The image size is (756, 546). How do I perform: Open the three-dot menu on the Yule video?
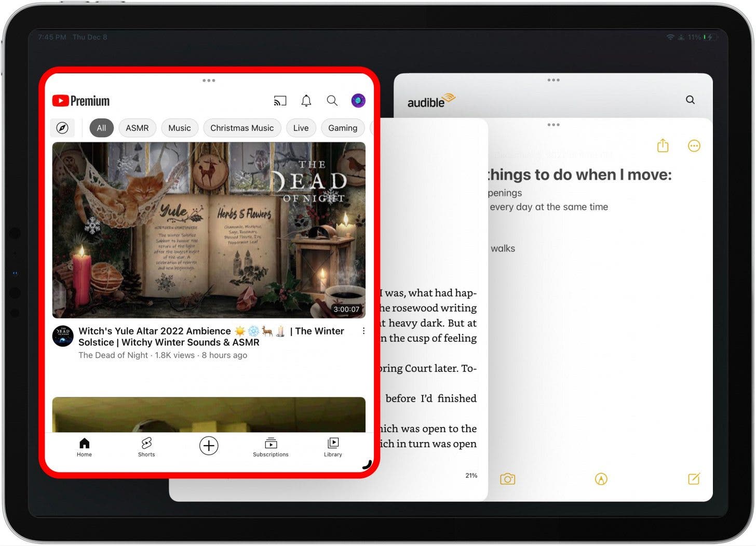[363, 331]
